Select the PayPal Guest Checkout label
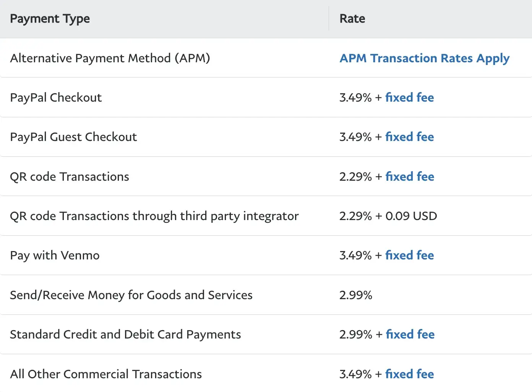Screen dimensions: 532x392 click(73, 137)
